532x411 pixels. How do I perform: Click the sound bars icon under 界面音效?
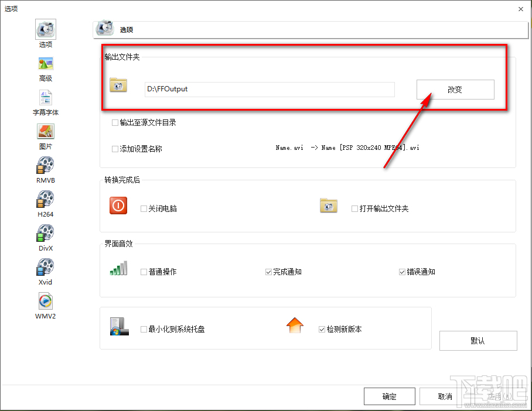click(x=118, y=267)
